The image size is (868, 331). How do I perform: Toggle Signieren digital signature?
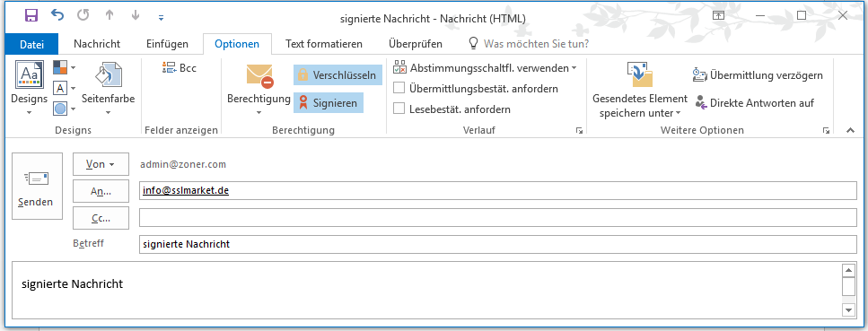(329, 103)
